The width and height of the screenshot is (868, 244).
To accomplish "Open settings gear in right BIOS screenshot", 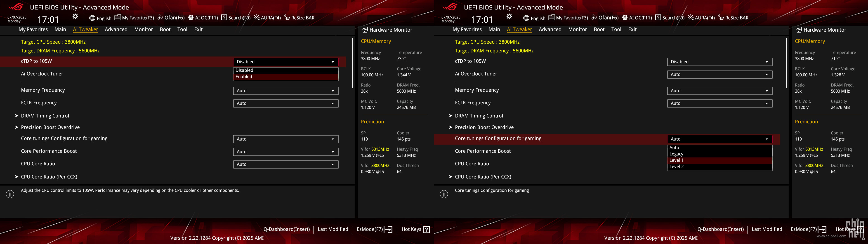I will click(509, 16).
